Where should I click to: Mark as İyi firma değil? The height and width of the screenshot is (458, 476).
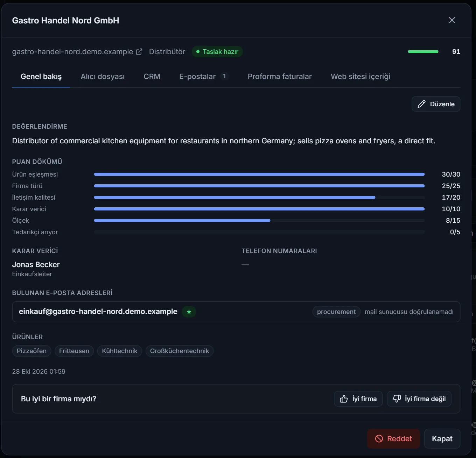coord(419,399)
